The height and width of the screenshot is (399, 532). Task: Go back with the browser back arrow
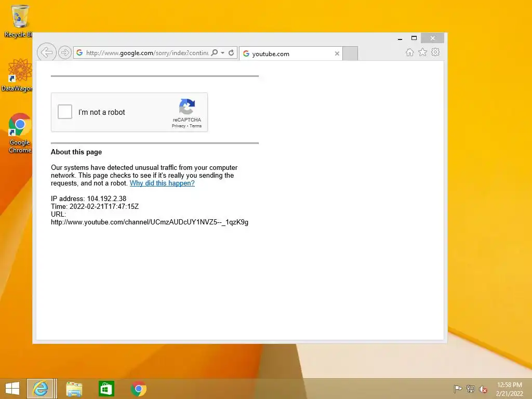[x=46, y=52]
